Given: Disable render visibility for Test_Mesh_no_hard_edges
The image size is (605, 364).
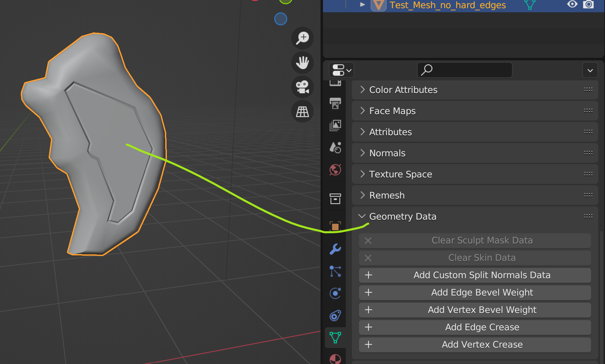Looking at the screenshot, I should point(589,5).
